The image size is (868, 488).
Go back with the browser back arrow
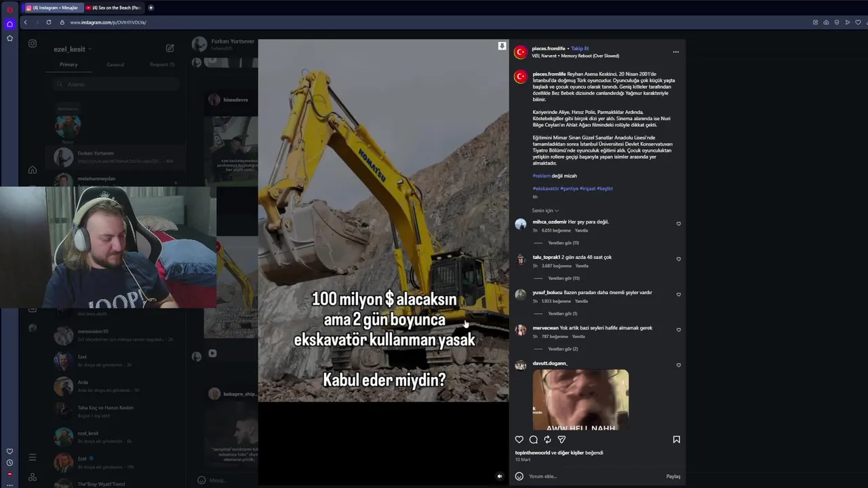click(x=26, y=22)
